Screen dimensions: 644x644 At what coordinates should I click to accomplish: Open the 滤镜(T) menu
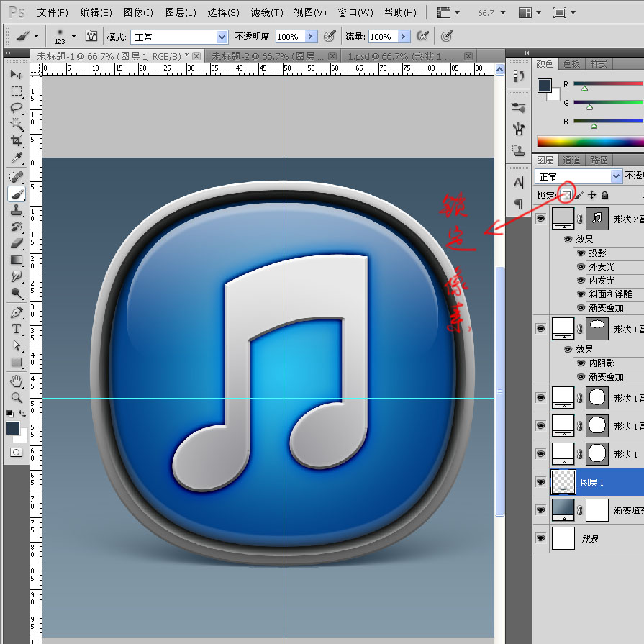[266, 13]
